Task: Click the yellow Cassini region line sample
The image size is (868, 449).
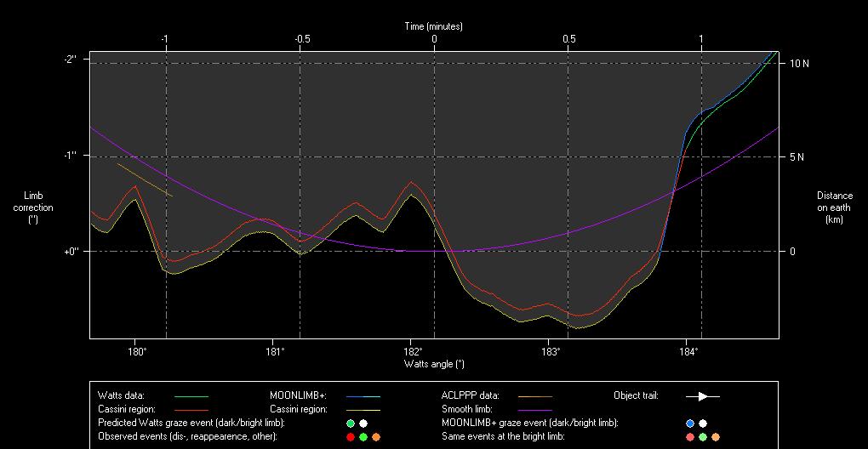Action: click(363, 410)
